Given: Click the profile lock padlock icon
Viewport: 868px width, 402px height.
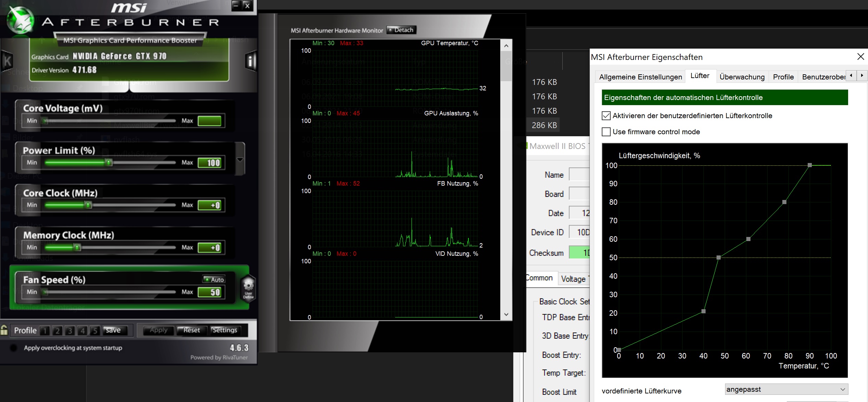Looking at the screenshot, I should point(4,330).
